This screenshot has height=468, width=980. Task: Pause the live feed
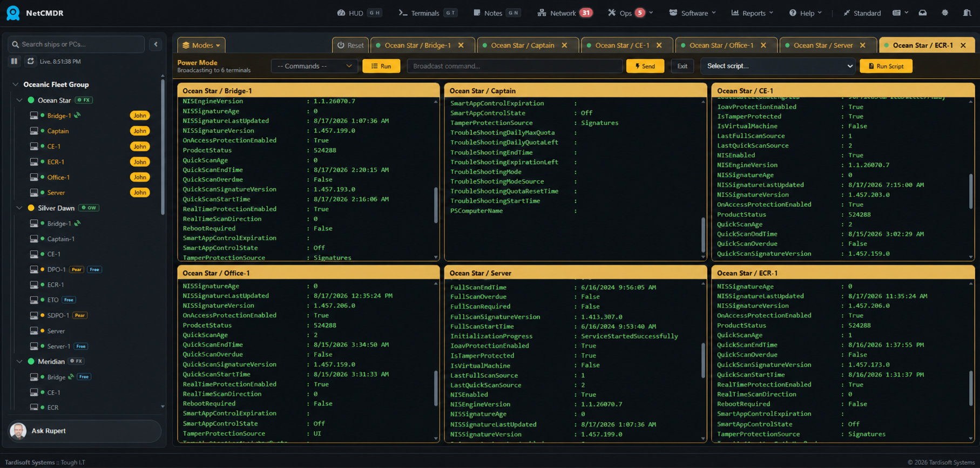click(x=15, y=61)
